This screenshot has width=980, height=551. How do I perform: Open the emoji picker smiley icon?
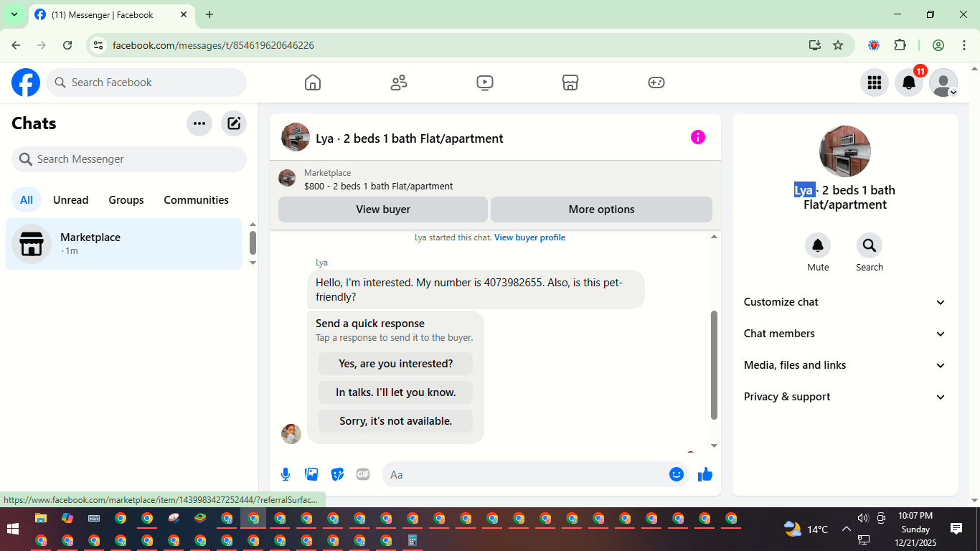pos(677,474)
